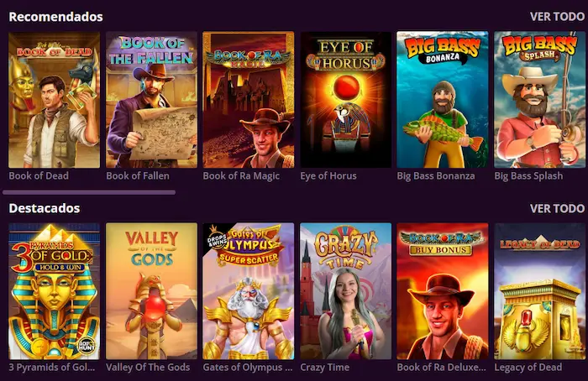Launch Book of the Fallen game tile

coord(151,100)
